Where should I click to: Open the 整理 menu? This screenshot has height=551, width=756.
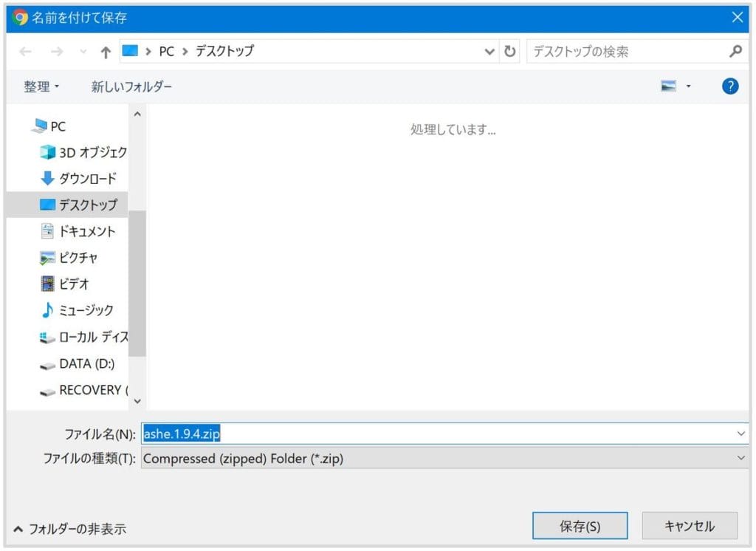click(x=41, y=86)
